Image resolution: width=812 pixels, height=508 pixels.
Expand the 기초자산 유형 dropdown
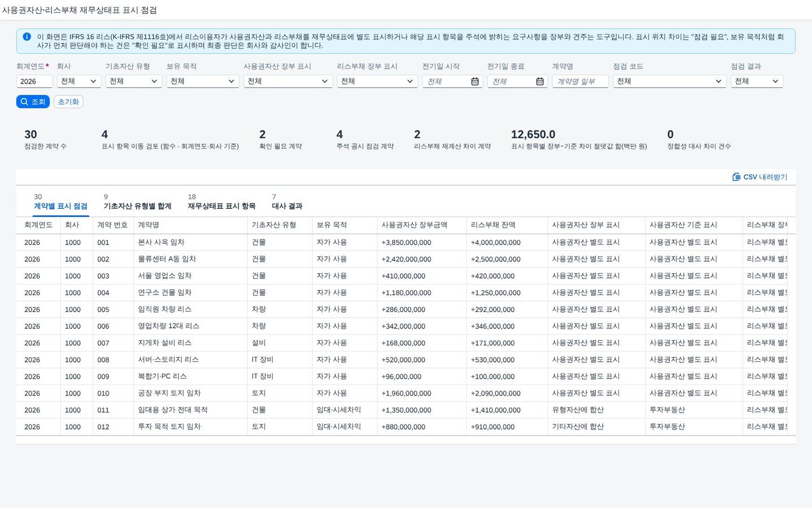[x=134, y=81]
